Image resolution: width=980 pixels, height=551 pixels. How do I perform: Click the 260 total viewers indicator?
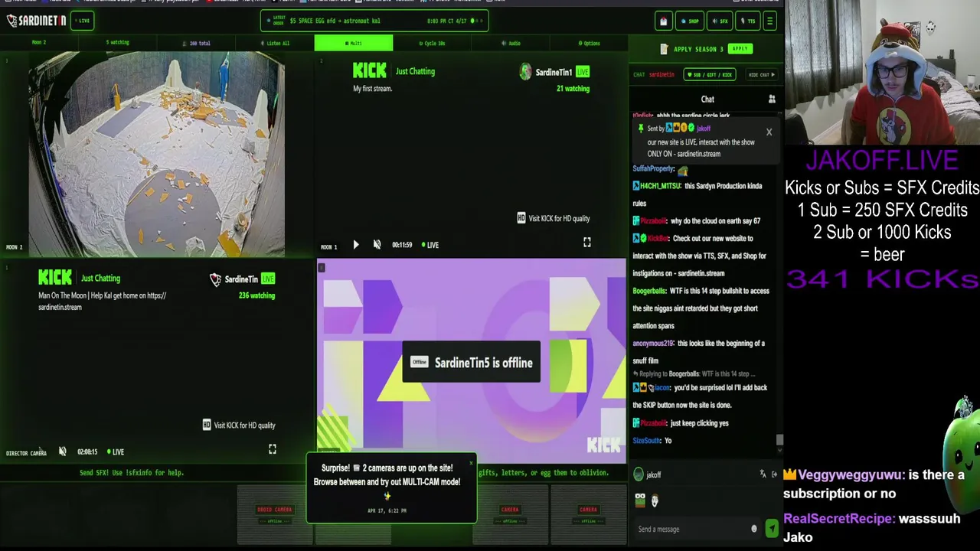[197, 44]
